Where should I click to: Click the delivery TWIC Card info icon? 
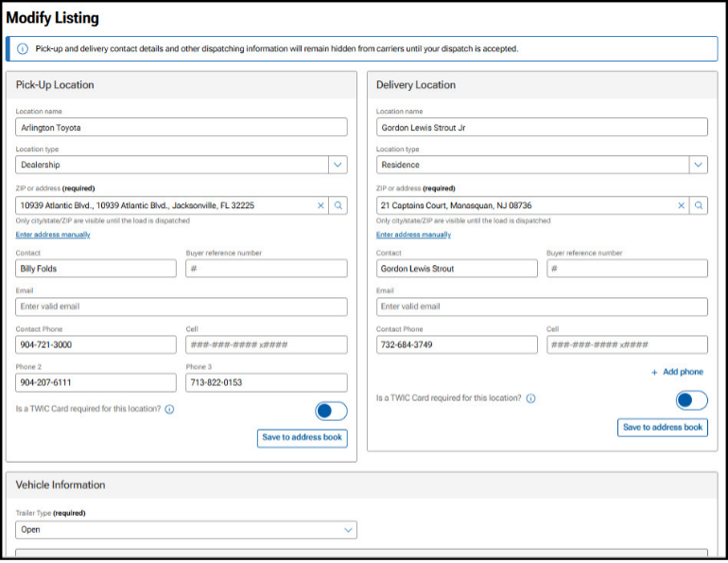pyautogui.click(x=530, y=399)
